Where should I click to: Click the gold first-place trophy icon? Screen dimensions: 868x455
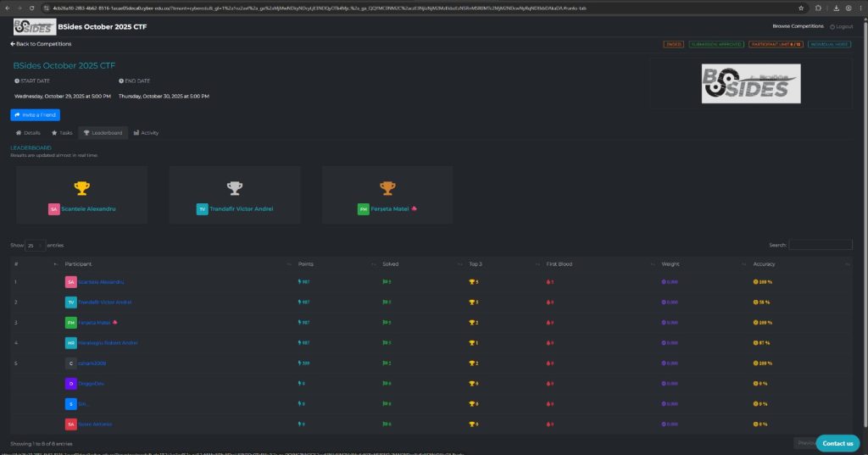pos(82,188)
